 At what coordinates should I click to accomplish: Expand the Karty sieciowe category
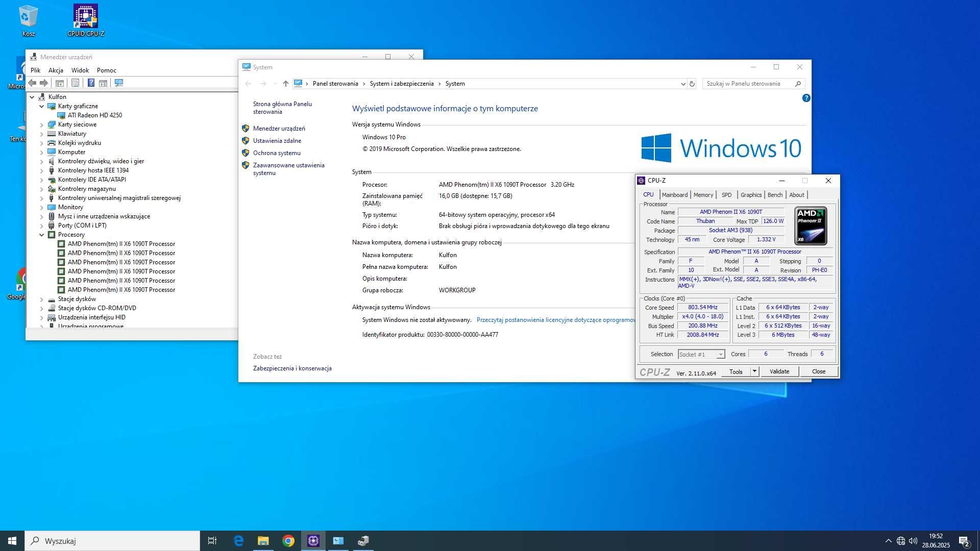[x=42, y=124]
